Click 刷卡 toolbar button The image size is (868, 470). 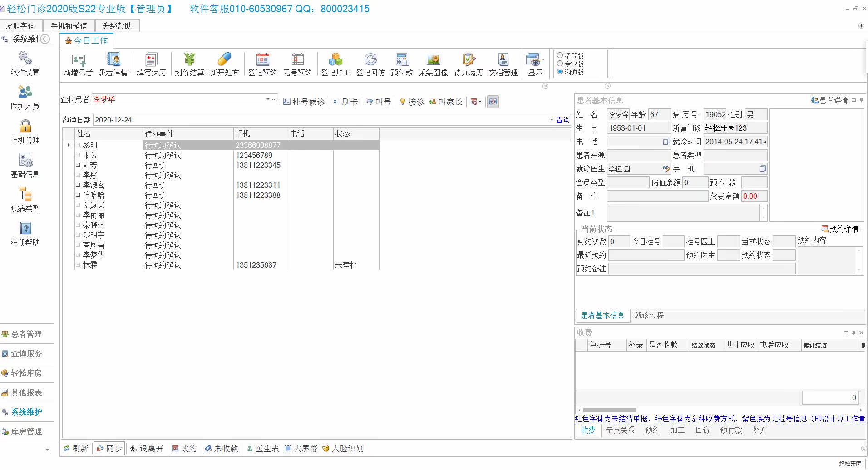pos(345,102)
